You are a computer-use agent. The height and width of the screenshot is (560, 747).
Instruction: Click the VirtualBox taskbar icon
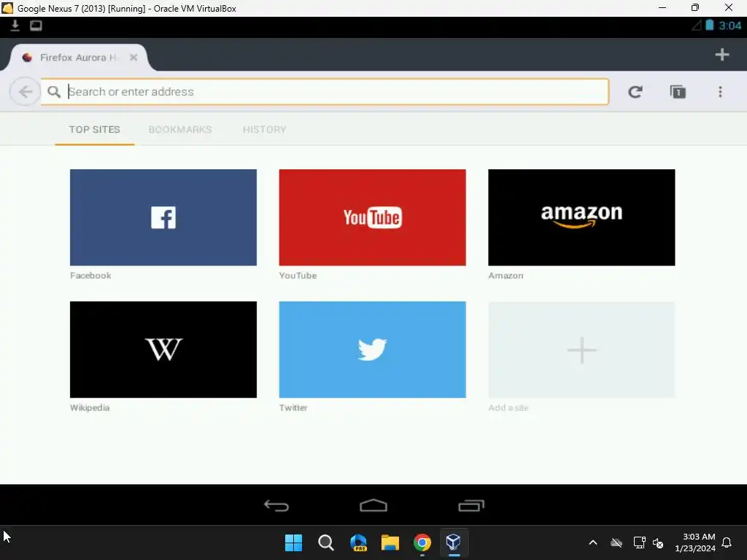[454, 542]
